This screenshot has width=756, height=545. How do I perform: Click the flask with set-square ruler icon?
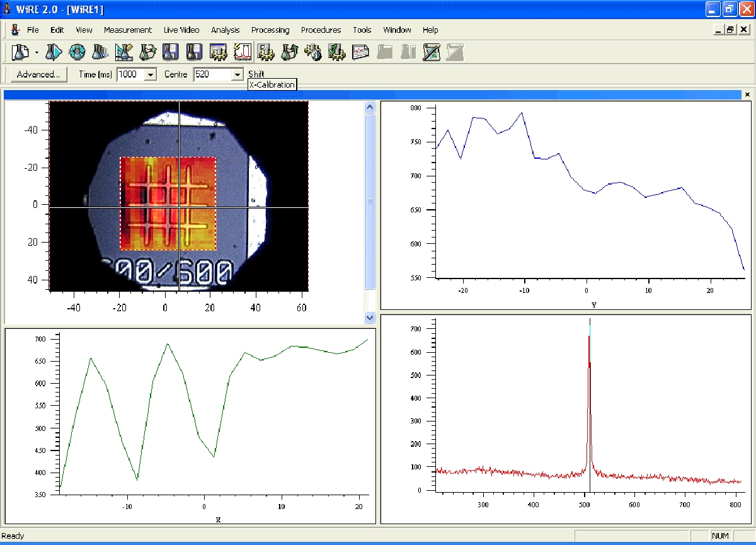[124, 52]
